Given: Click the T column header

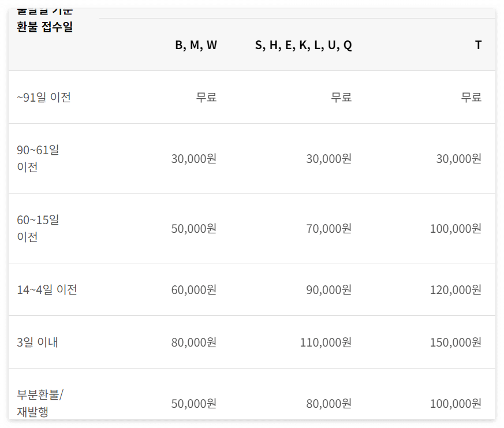Looking at the screenshot, I should tap(478, 45).
